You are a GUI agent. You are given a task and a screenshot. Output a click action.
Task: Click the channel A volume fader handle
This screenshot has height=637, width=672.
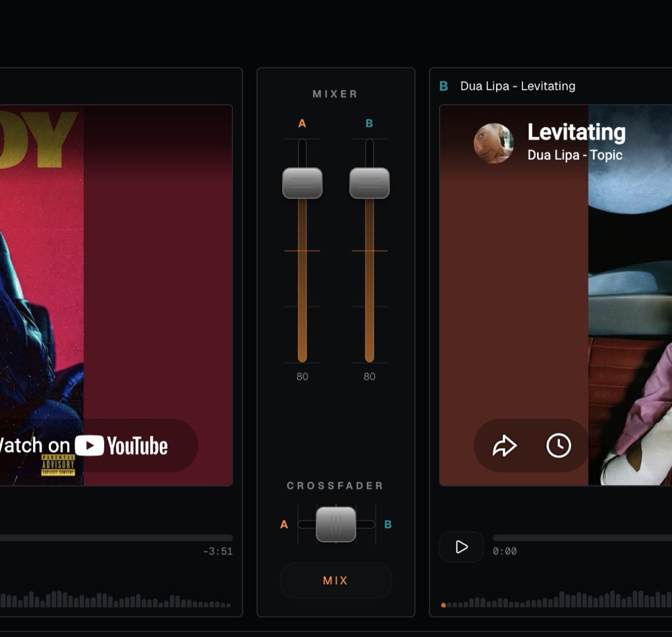(x=302, y=183)
